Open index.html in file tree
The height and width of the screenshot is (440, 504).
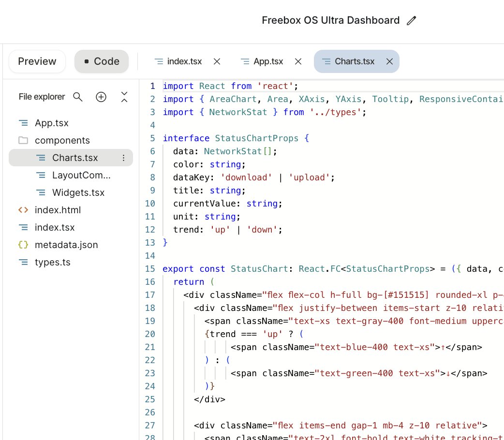pyautogui.click(x=58, y=210)
